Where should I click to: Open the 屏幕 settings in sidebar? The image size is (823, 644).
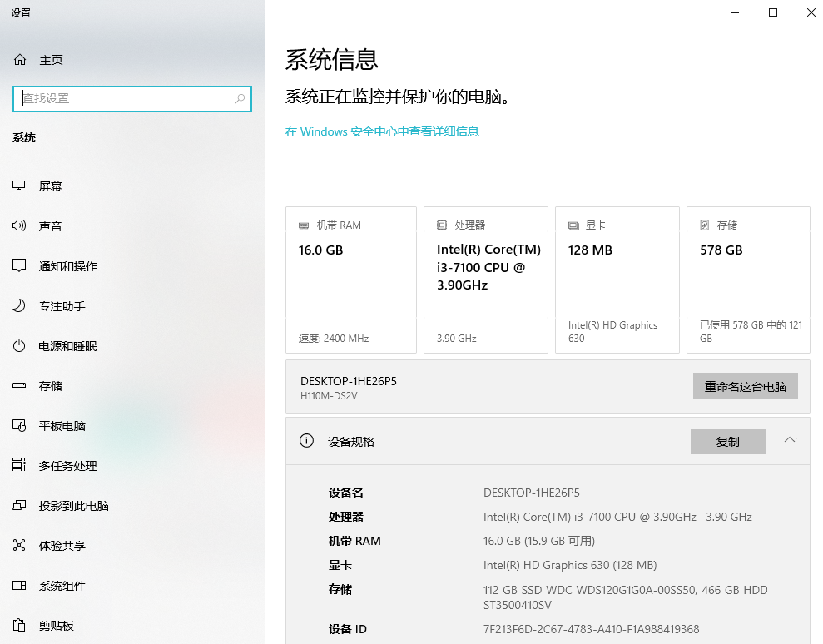tap(50, 186)
